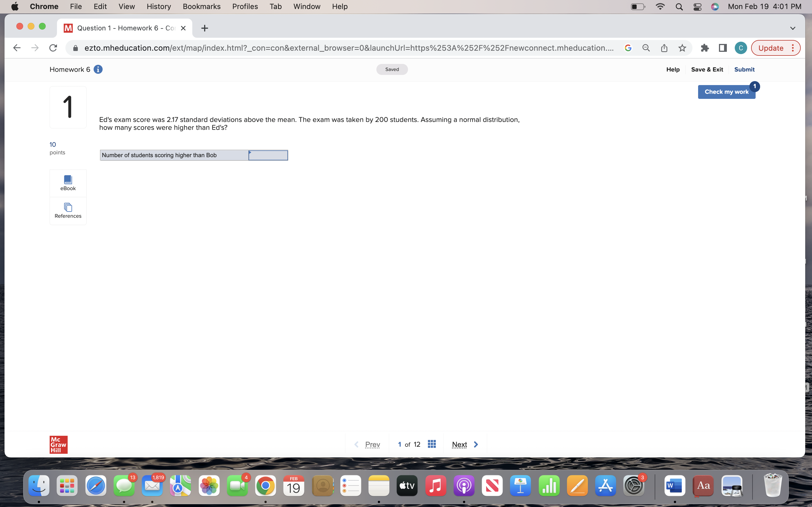Bookmark the page with the star icon
This screenshot has width=812, height=507.
(682, 48)
